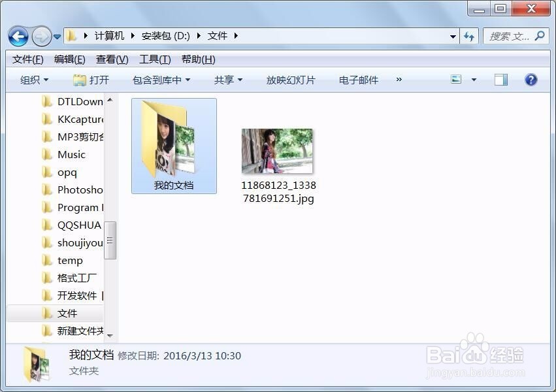Click the » overflow toolbar button
This screenshot has width=556, height=392.
pos(399,80)
